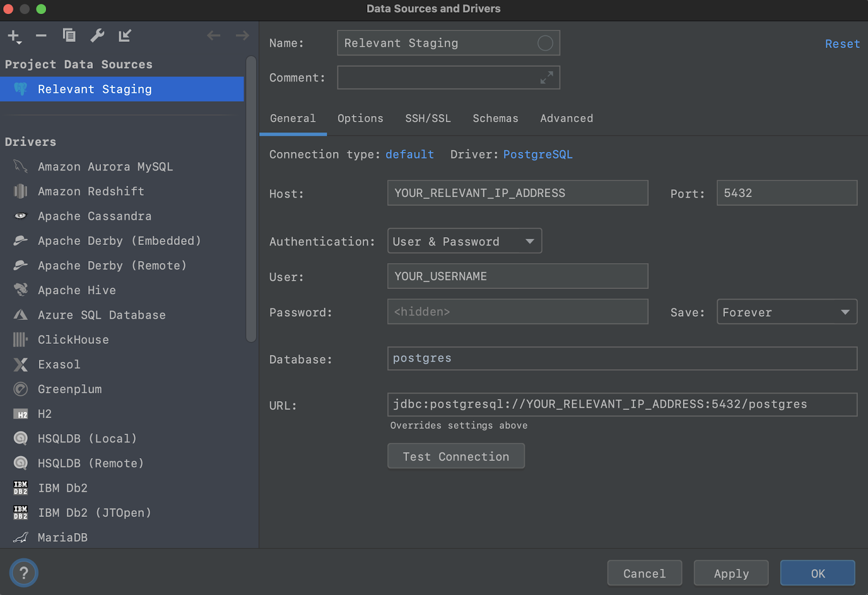Select Relevant Staging data source
The height and width of the screenshot is (595, 868).
(122, 89)
